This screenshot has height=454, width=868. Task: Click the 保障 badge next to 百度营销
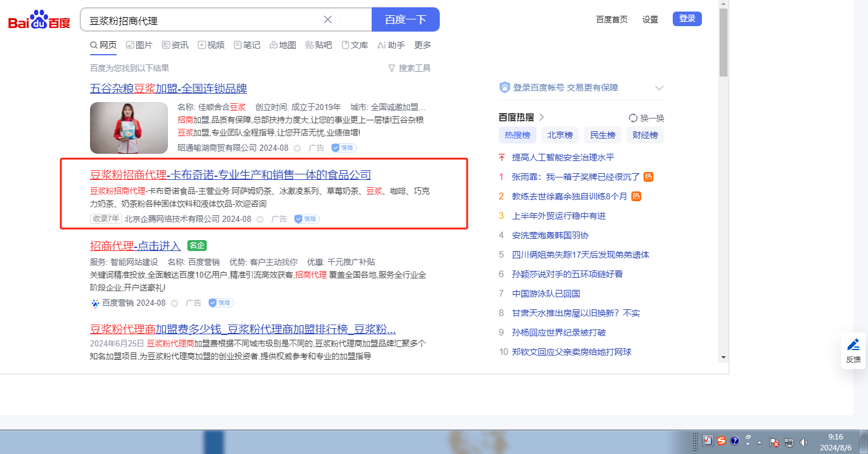(221, 303)
